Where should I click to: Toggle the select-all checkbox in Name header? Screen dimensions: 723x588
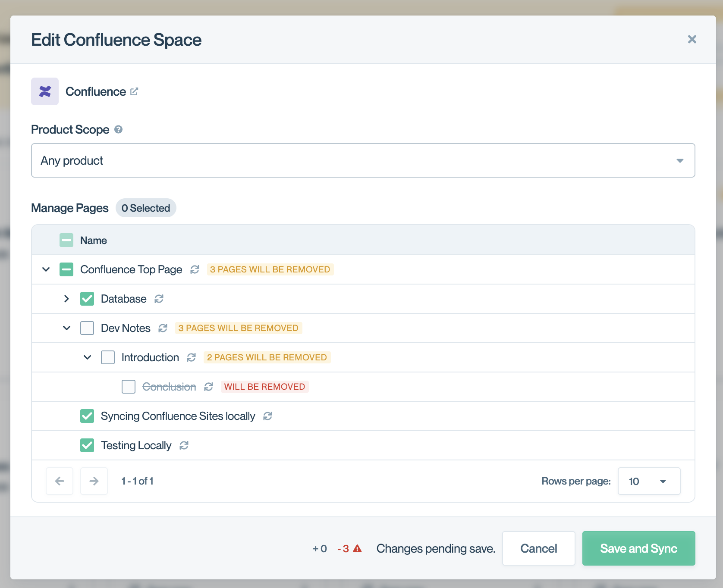66,240
